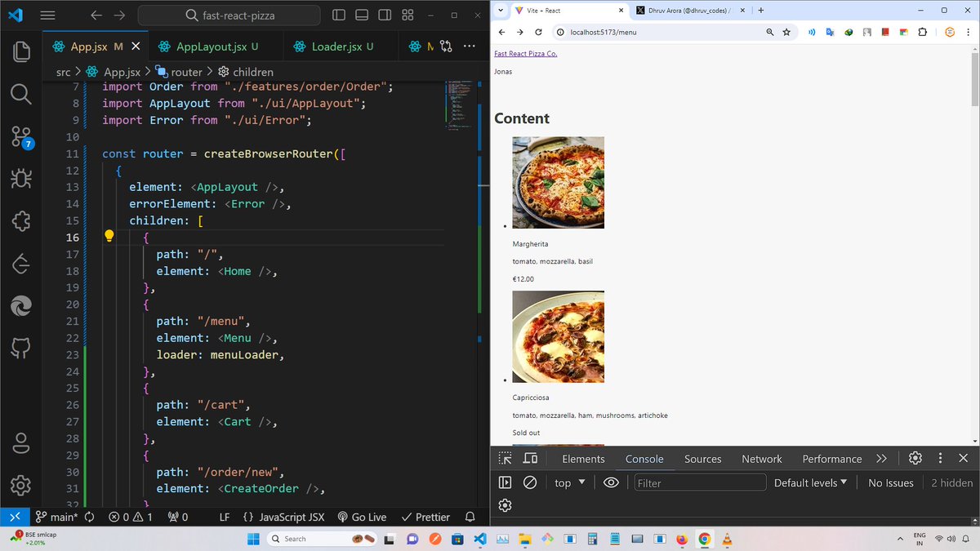
Task: Click the src segment in the breadcrumb
Action: coord(64,72)
